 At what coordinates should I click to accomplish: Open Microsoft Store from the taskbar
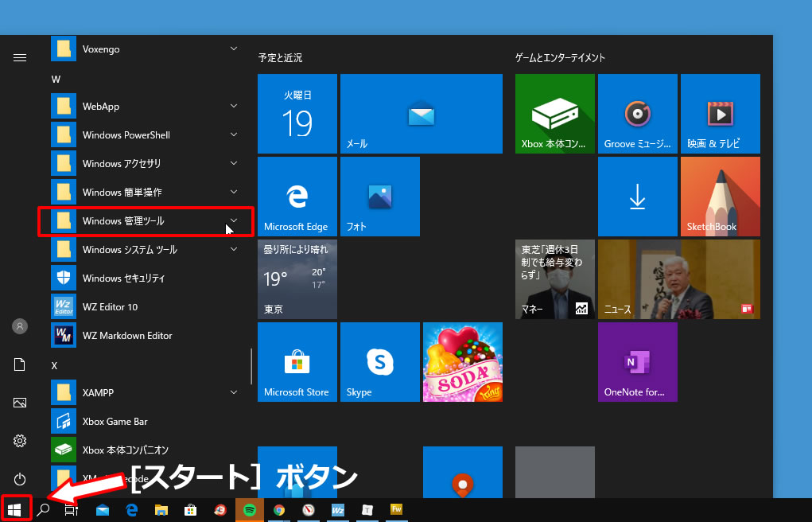pos(191,510)
